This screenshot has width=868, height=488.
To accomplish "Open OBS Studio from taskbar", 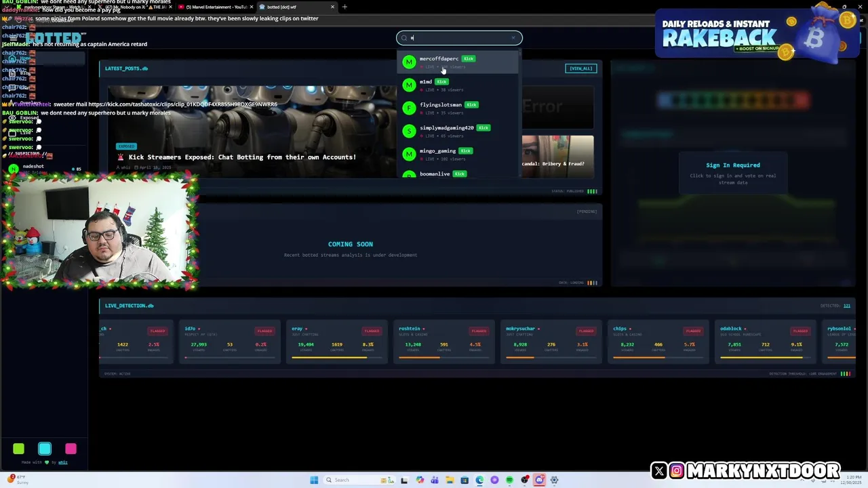I will (524, 480).
